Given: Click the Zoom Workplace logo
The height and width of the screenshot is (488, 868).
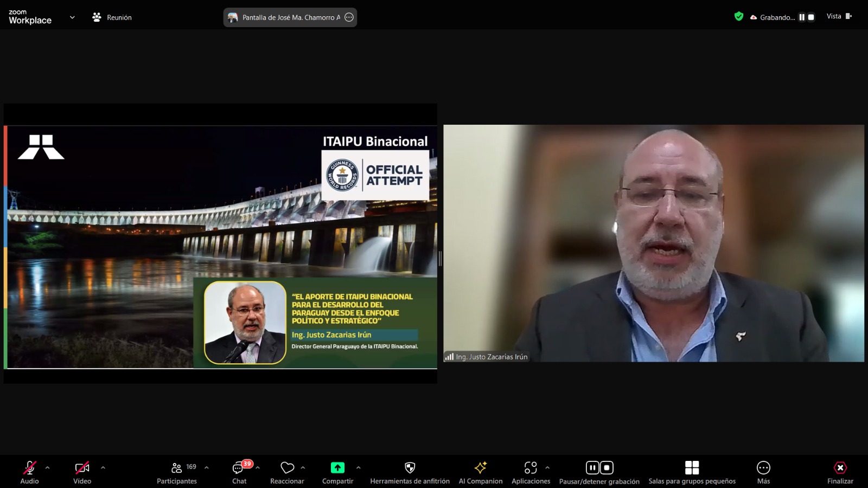Looking at the screenshot, I should coord(30,17).
